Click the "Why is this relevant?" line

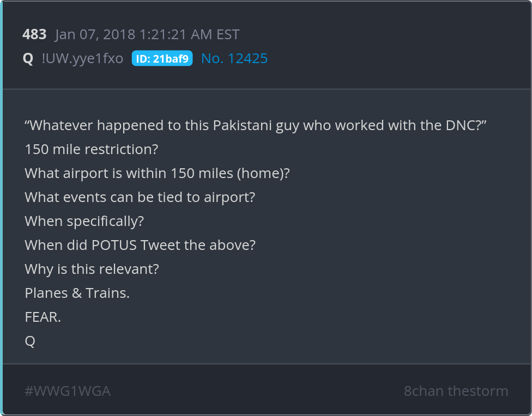[92, 269]
